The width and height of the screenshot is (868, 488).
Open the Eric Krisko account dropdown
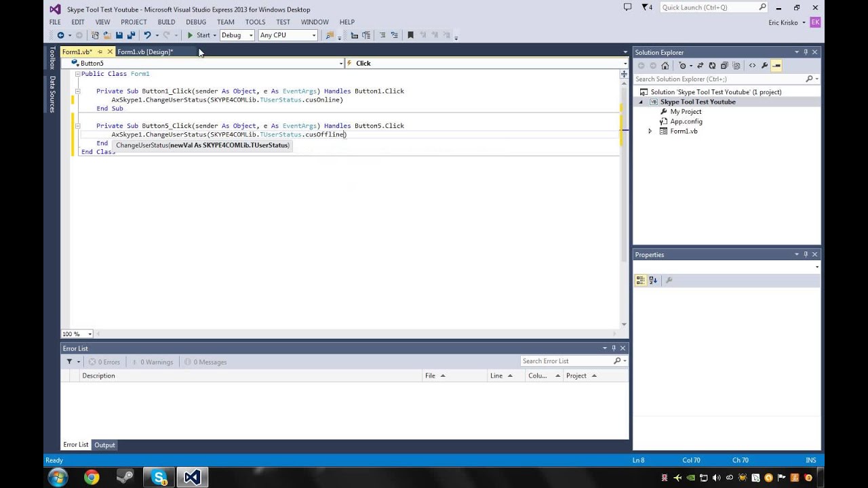pyautogui.click(x=787, y=22)
